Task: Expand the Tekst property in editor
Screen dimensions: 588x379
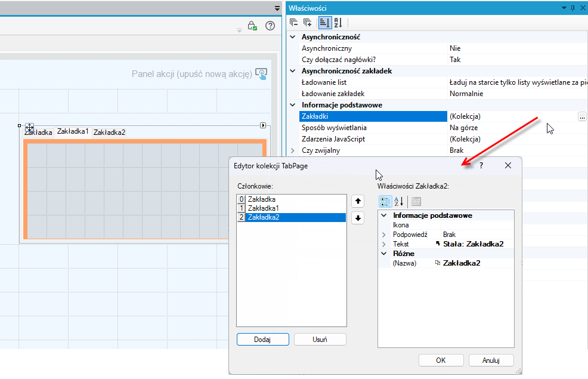Action: click(384, 244)
